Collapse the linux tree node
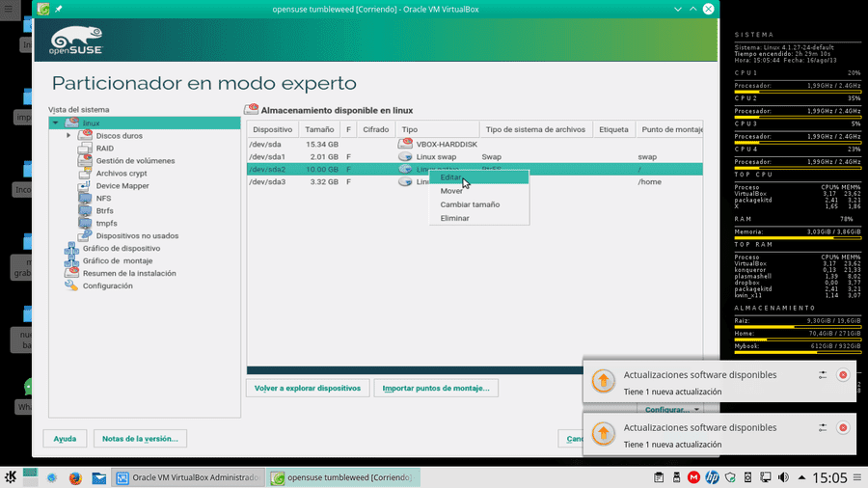The image size is (868, 488). coord(55,122)
